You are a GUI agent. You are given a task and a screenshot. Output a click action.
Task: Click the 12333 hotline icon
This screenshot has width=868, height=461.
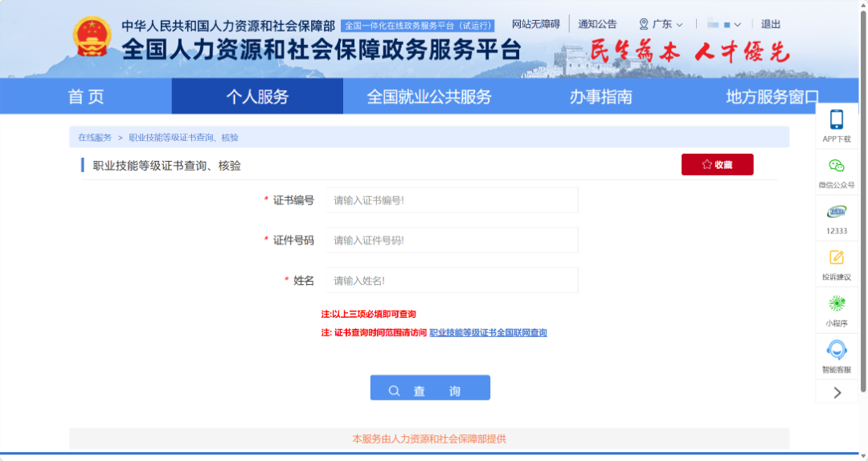836,212
